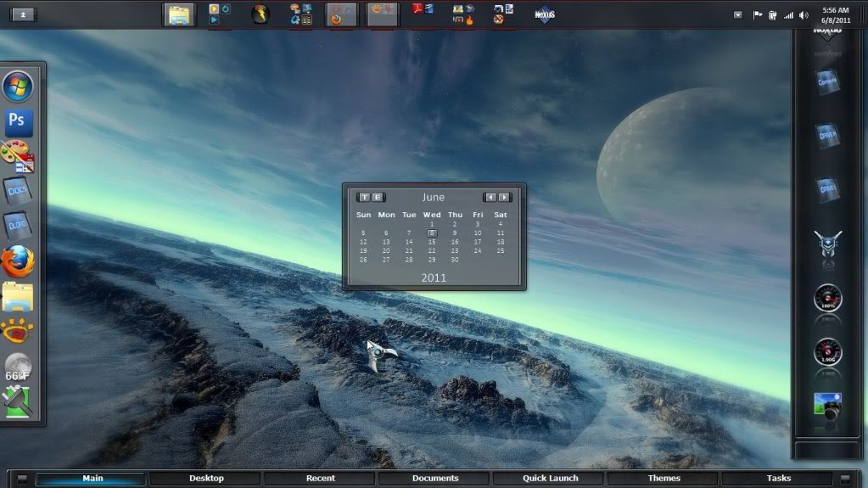Screen dimensions: 868x488
Task: Open the orange flame icon in taskbar
Action: [x=469, y=20]
